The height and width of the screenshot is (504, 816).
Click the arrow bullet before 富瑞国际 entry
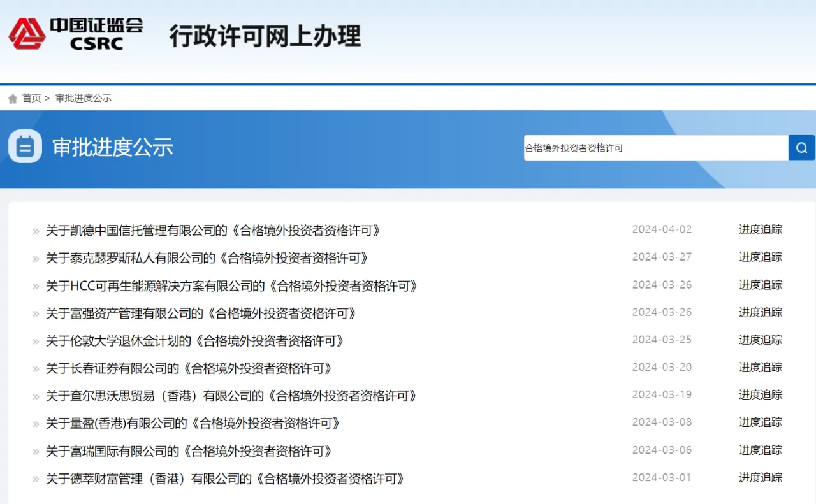36,452
